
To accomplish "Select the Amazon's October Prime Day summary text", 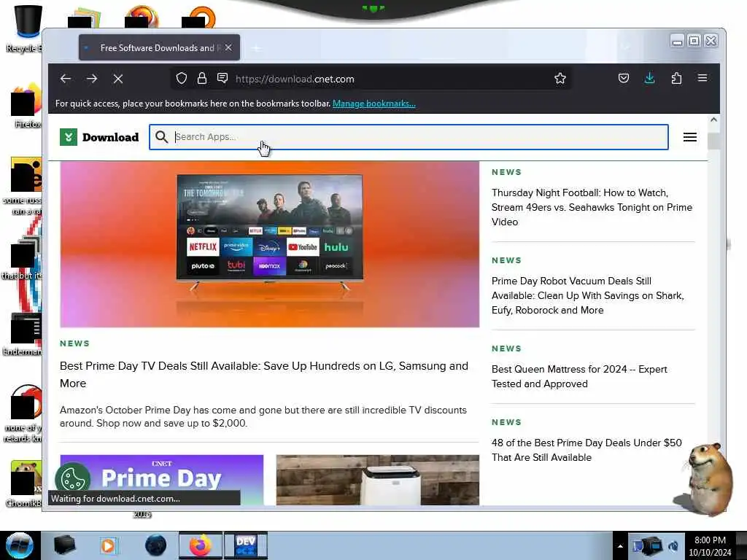I will [x=263, y=416].
